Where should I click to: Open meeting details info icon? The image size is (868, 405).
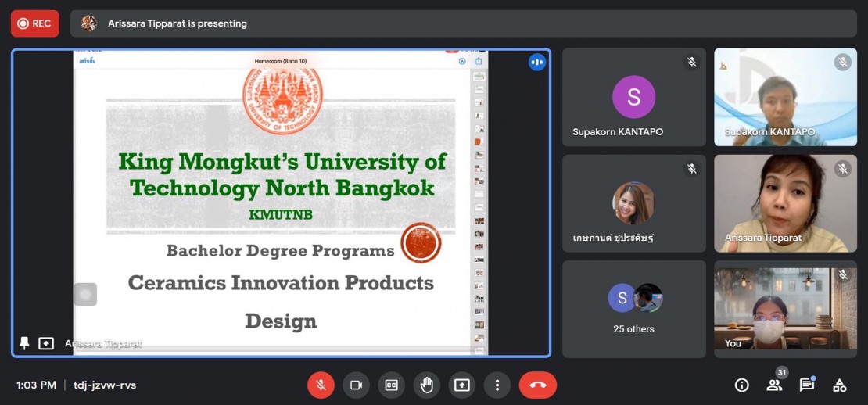pos(742,385)
